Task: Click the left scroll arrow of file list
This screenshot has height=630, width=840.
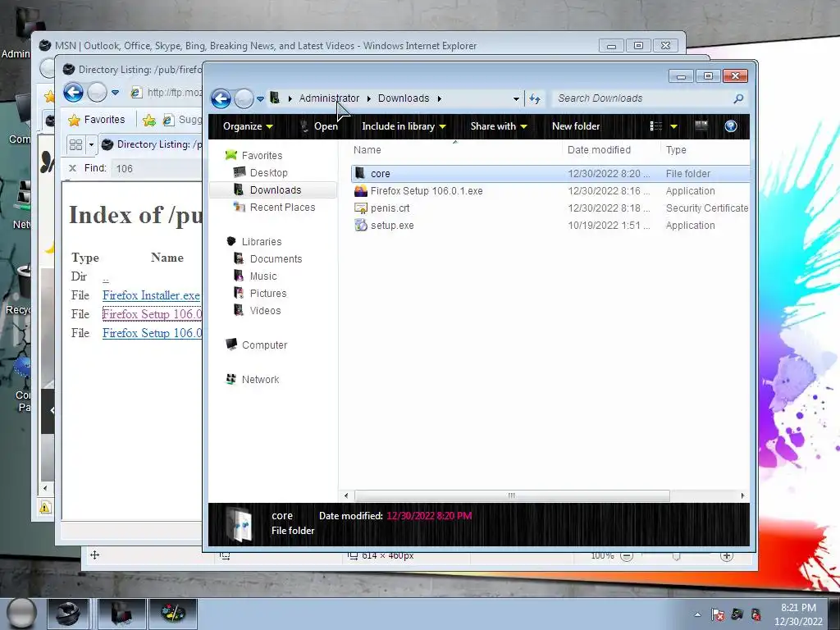Action: pyautogui.click(x=346, y=495)
